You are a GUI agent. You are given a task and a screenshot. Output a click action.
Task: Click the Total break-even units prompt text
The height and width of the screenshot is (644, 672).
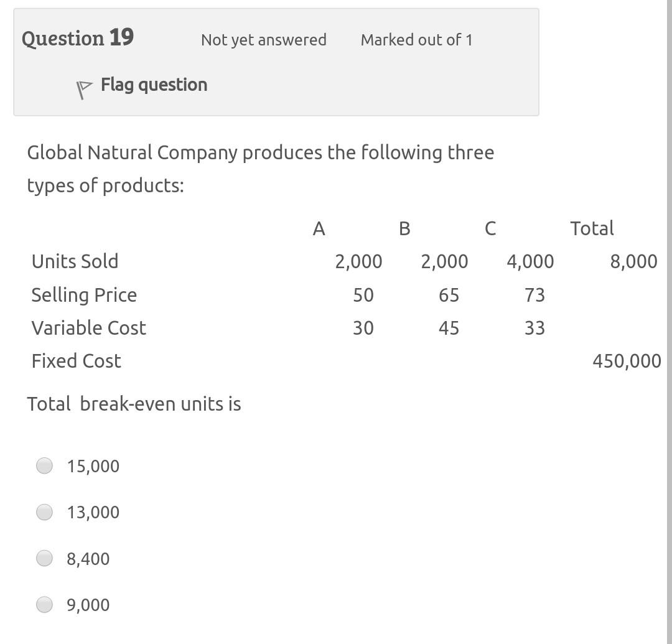[133, 404]
